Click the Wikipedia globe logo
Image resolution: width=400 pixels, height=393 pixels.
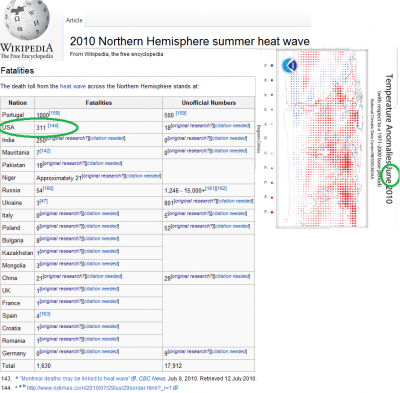(x=27, y=20)
